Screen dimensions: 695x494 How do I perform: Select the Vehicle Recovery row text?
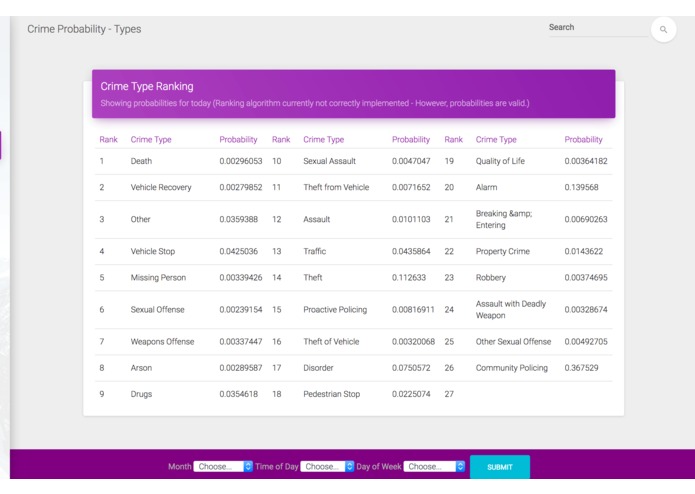click(x=161, y=187)
